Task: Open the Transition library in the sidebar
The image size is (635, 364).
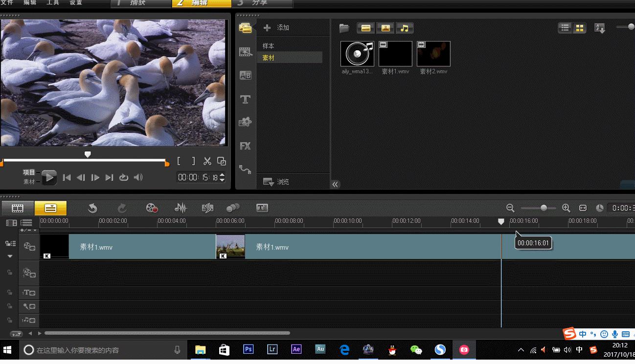Action: 245,75
